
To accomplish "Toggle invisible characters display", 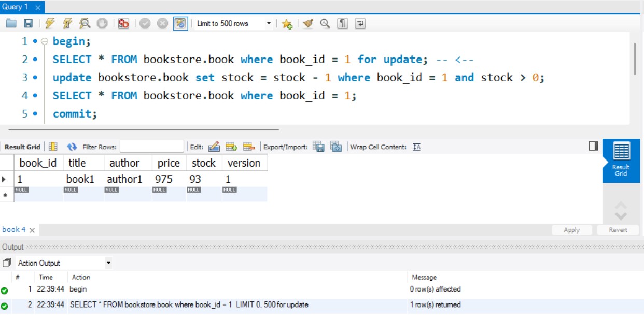I will click(343, 23).
